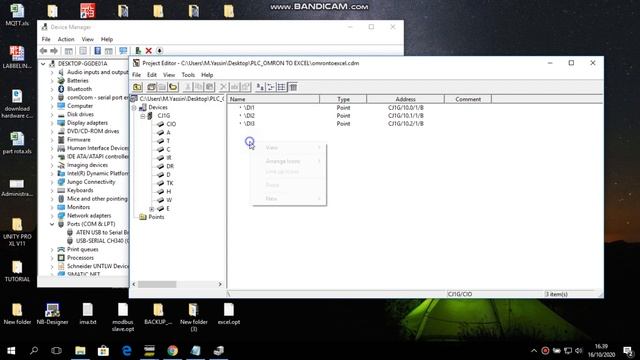Select the \DI2 point row
This screenshot has width=640, height=360.
(x=249, y=116)
